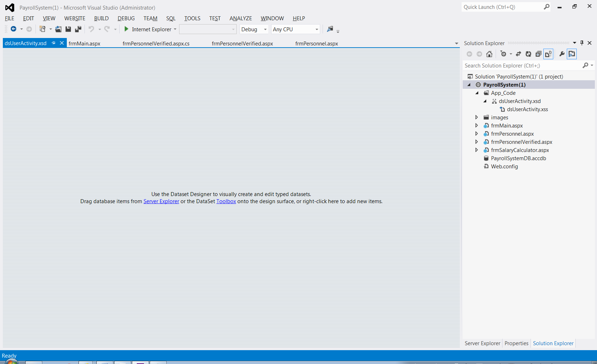Viewport: 597px width, 364px height.
Task: Toggle the pin on dsUserActivity.xsd tab
Action: [54, 43]
